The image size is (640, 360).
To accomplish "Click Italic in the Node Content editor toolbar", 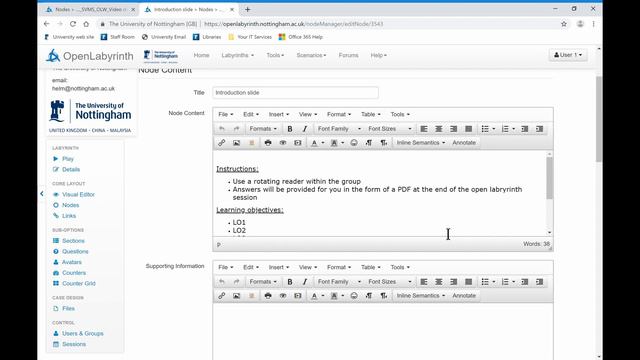I will point(304,129).
